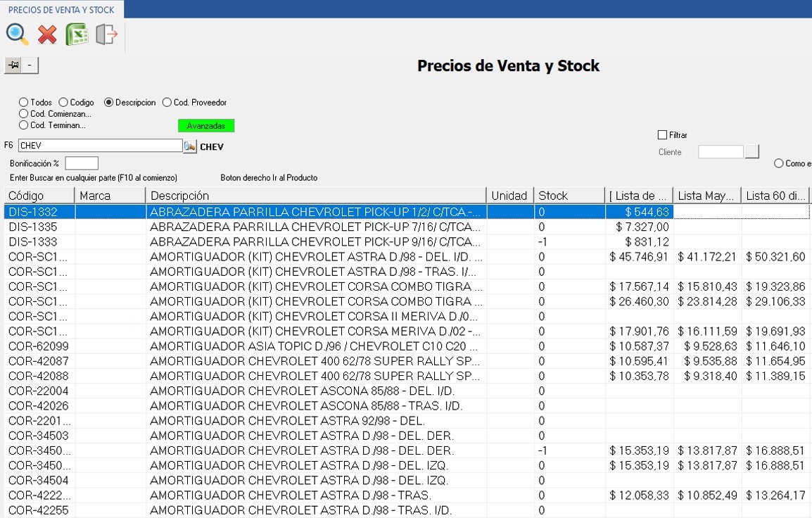
Task: Sort by the Descripción column header
Action: [317, 196]
